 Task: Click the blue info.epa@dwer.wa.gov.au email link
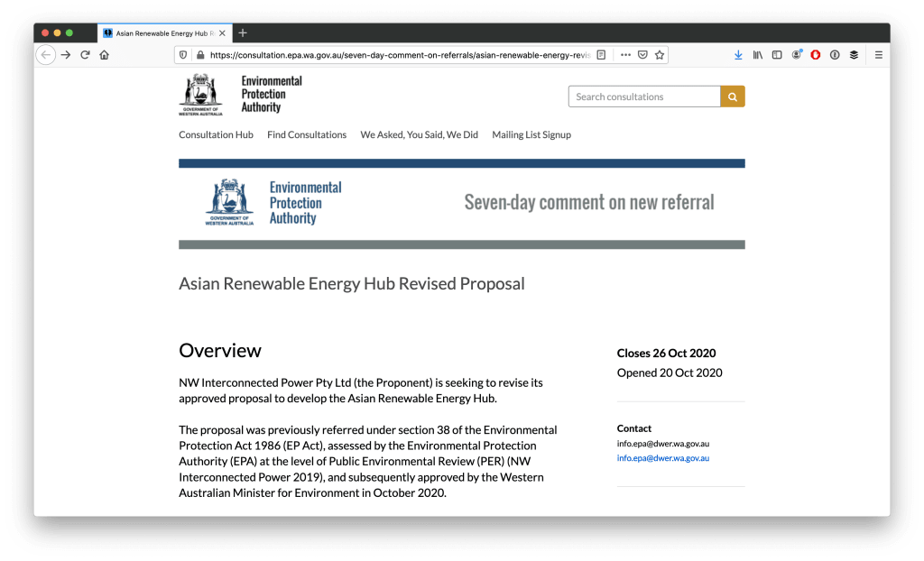click(663, 458)
